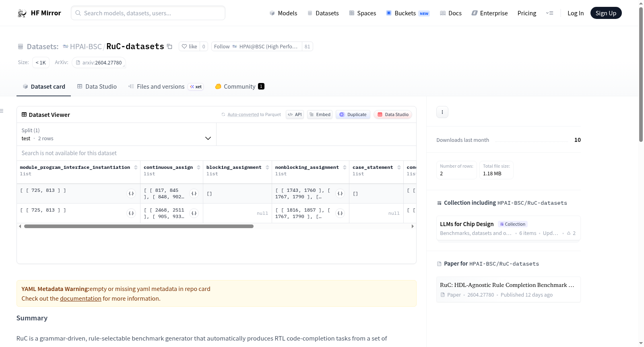Click the table's horizontal scrollbar thumb
644x347 pixels.
(139, 226)
